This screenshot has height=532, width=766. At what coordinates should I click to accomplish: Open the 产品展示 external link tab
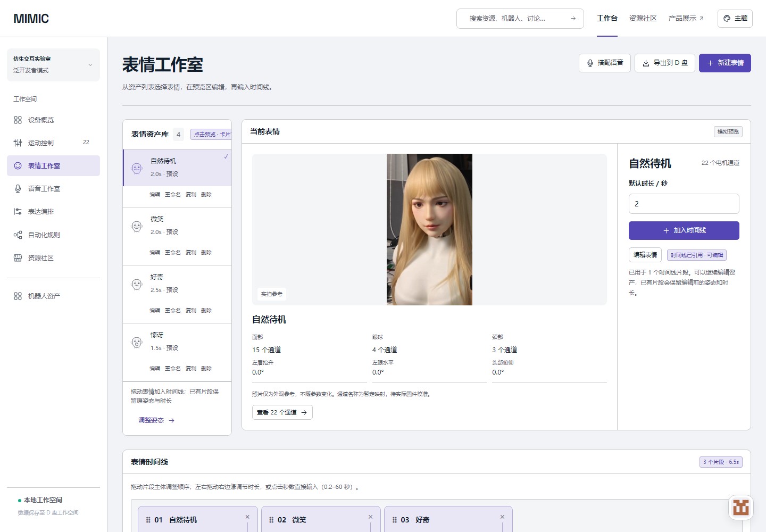686,18
